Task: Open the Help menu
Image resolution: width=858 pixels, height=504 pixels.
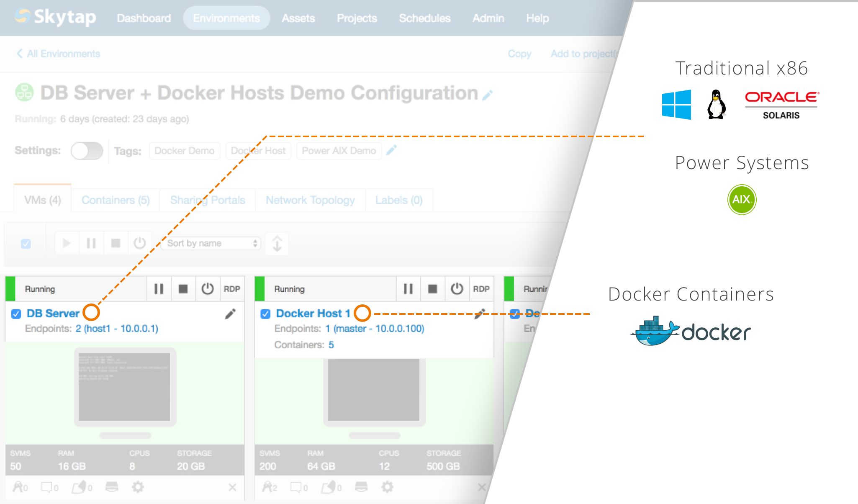Action: click(x=537, y=18)
